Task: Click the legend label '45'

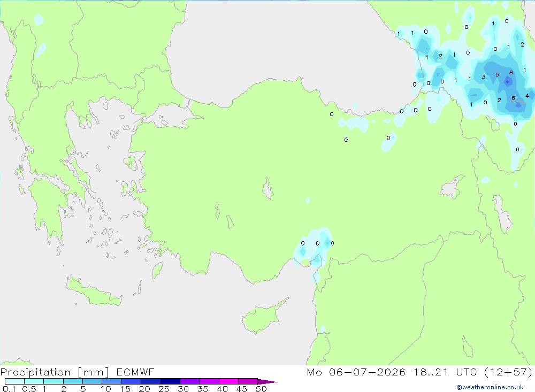Action: [242, 389]
